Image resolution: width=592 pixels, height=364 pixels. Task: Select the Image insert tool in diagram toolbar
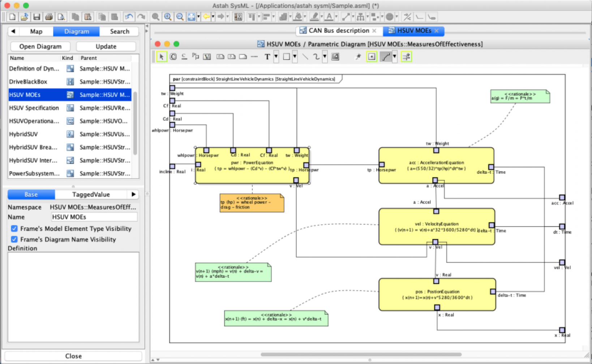(x=335, y=57)
